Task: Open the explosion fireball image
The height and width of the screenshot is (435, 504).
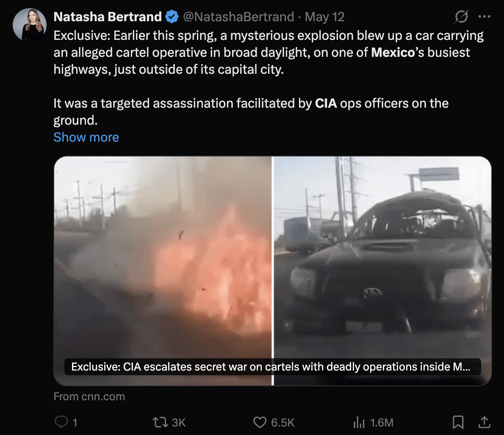Action: [x=163, y=270]
